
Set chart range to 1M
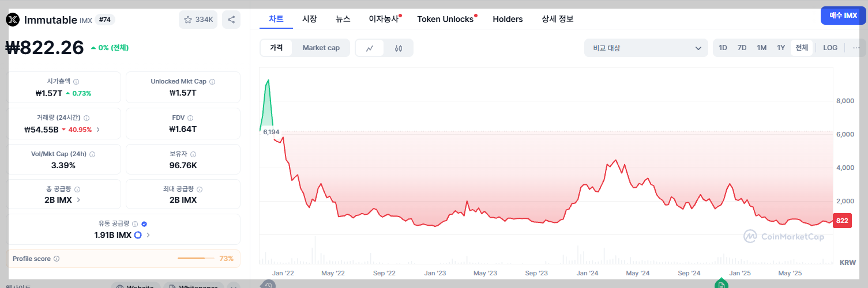tap(761, 48)
